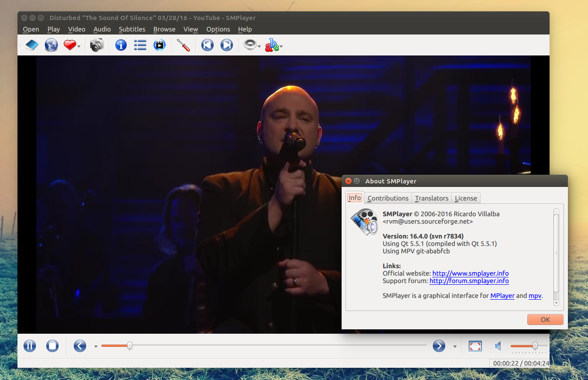This screenshot has height=380, width=588.
Task: Open the Play menu
Action: (x=54, y=29)
